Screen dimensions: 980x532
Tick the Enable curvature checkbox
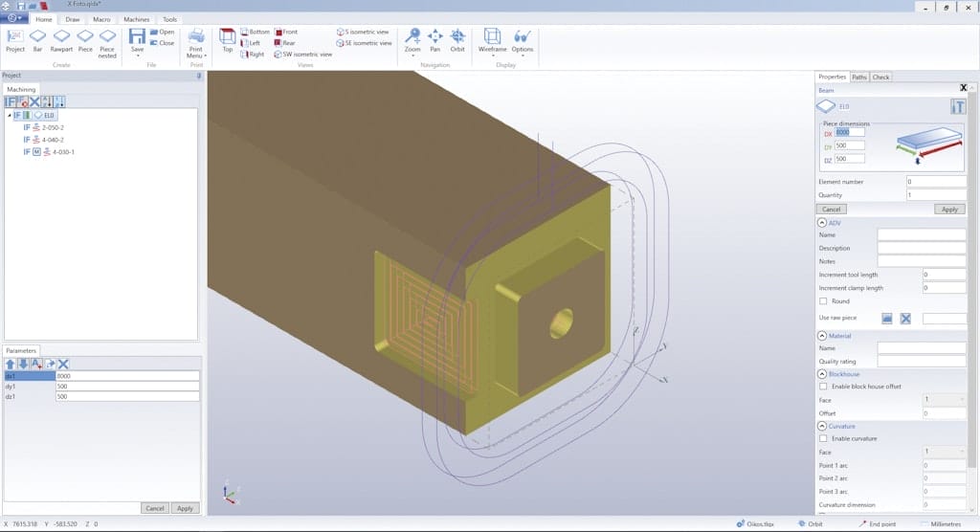coord(824,438)
